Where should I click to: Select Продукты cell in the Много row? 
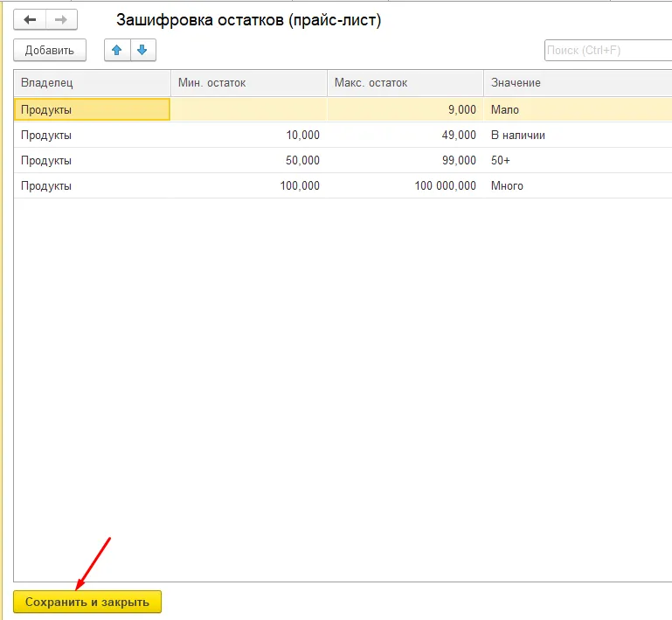(92, 185)
